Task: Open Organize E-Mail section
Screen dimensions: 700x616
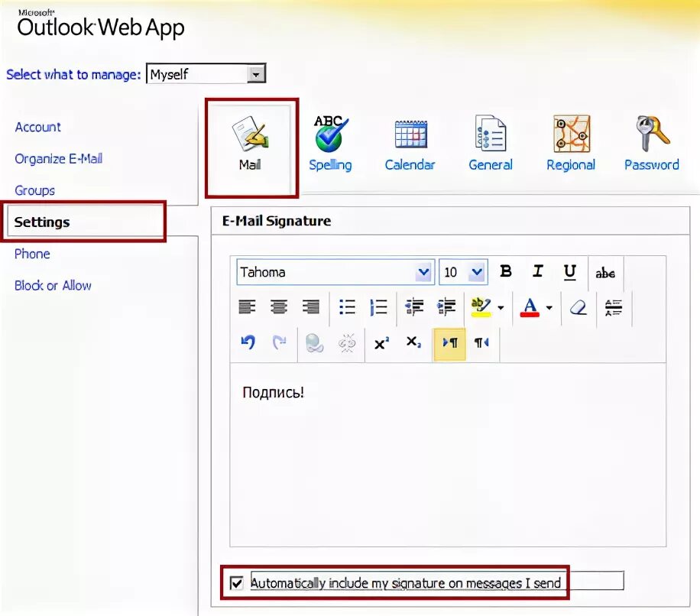Action: pyautogui.click(x=59, y=159)
